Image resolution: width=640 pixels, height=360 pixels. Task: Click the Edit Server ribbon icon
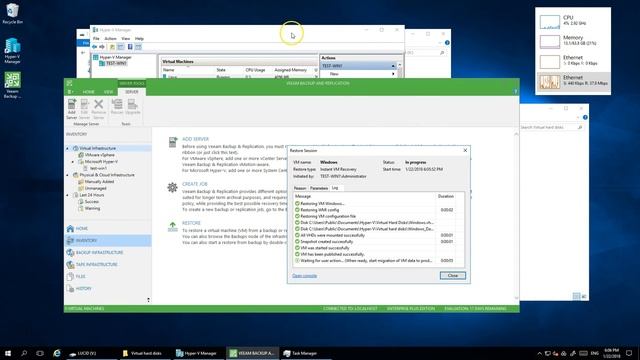84,109
